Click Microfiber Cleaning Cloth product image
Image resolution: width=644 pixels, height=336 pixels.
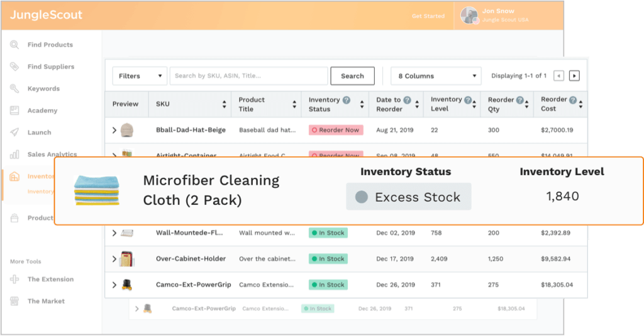96,190
